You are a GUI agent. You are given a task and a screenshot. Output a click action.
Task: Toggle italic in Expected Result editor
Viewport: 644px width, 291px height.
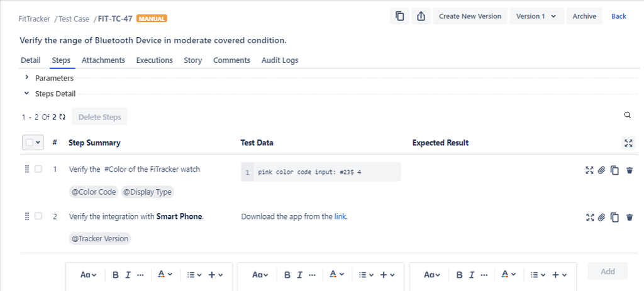472,275
